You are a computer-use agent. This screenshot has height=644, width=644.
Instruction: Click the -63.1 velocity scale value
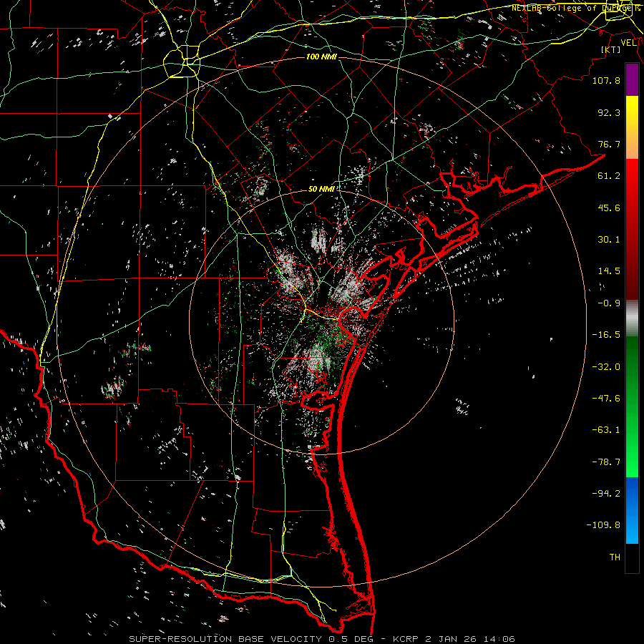[x=606, y=430]
